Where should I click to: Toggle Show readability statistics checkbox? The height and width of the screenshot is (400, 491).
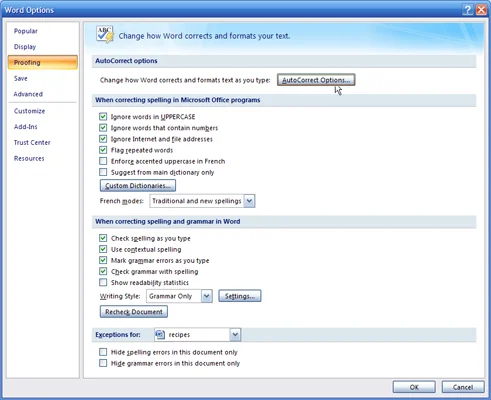pos(103,283)
